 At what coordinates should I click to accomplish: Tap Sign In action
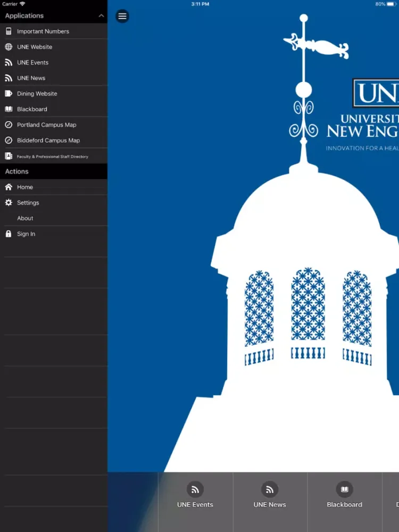pos(54,234)
